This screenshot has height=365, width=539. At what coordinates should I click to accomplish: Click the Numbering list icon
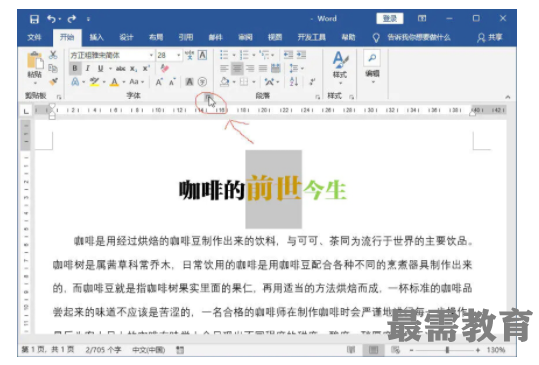244,55
